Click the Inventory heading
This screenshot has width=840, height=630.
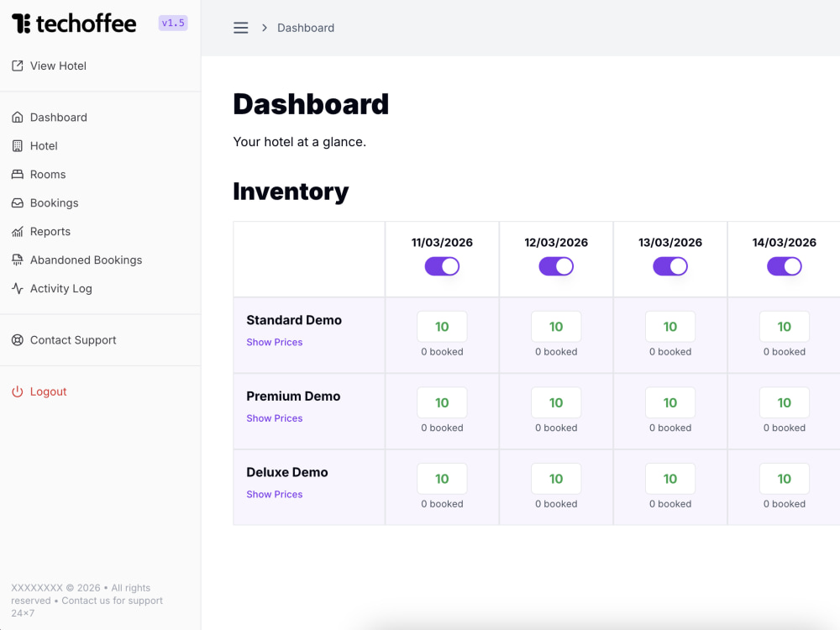pyautogui.click(x=291, y=192)
